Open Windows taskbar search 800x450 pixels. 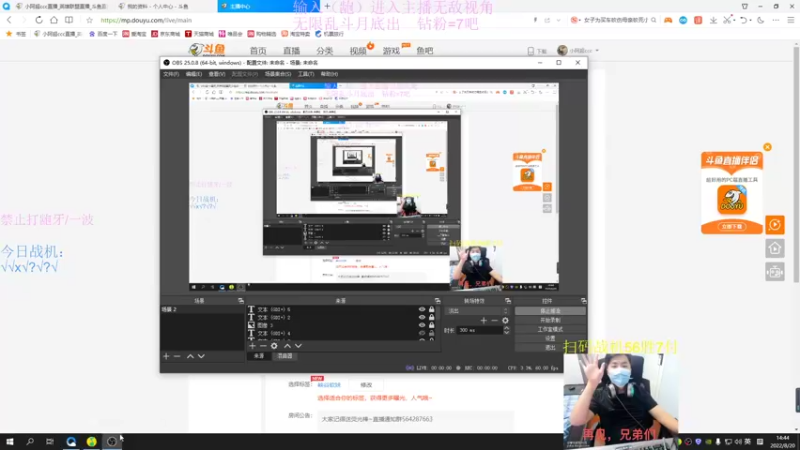[30, 442]
